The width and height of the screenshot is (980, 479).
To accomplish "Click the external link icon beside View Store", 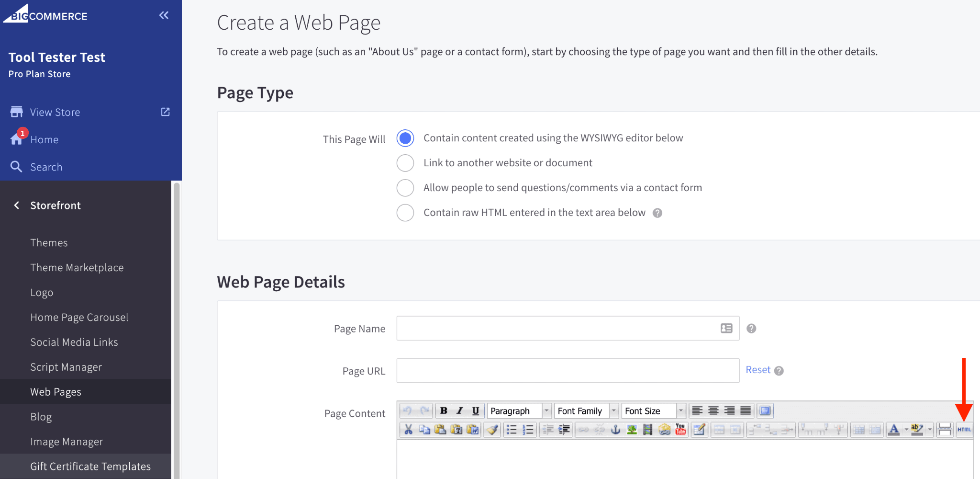I will (166, 112).
